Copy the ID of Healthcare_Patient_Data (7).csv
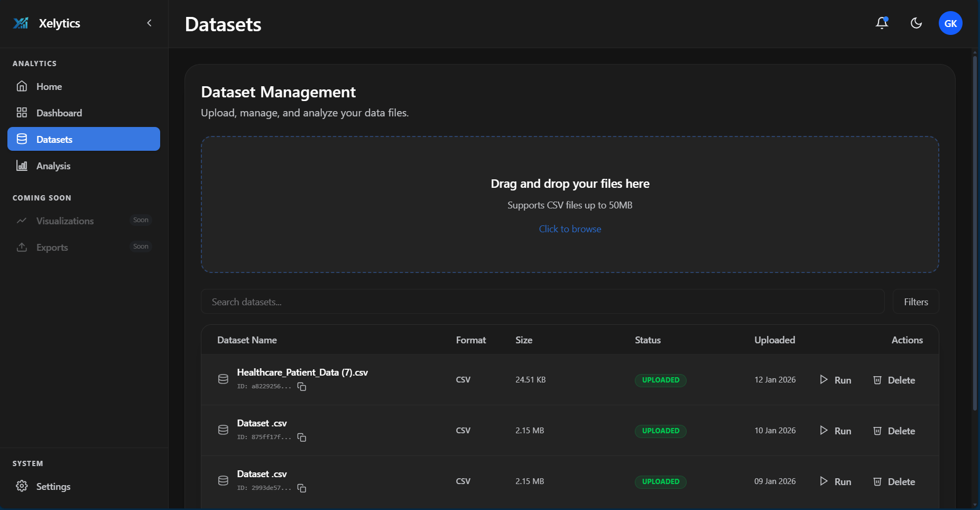 [x=301, y=386]
